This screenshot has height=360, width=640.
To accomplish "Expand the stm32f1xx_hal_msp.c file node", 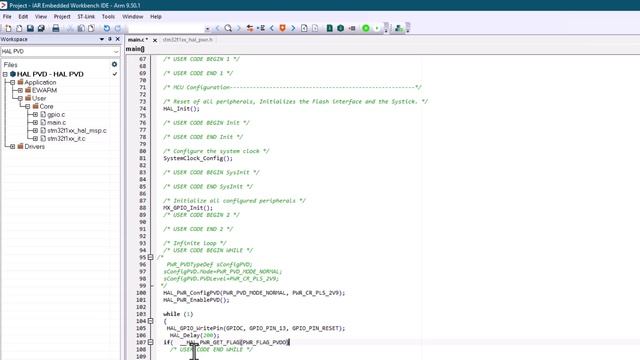I will (x=36, y=131).
